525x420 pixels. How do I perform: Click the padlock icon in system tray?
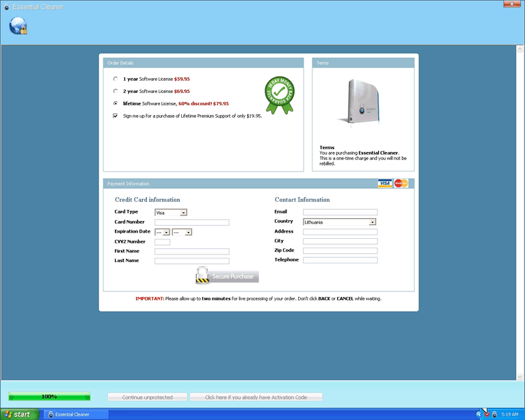pyautogui.click(x=494, y=415)
